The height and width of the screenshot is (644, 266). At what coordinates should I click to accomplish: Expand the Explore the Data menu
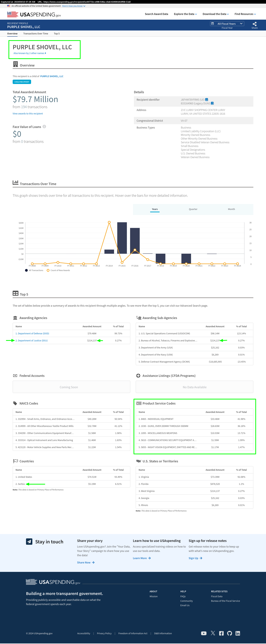point(185,14)
